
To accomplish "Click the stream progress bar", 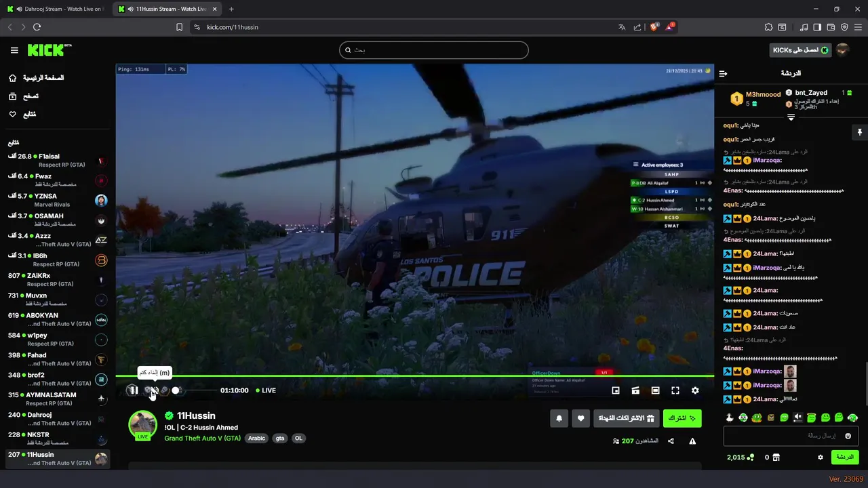I will coord(414,375).
